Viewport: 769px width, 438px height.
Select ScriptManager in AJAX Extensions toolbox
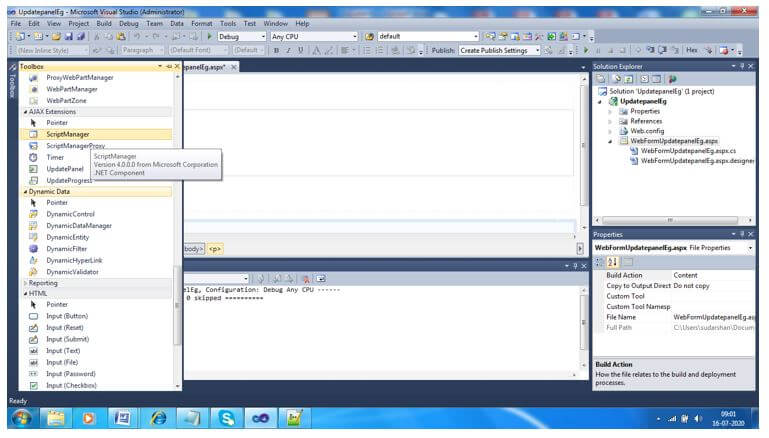click(97, 134)
